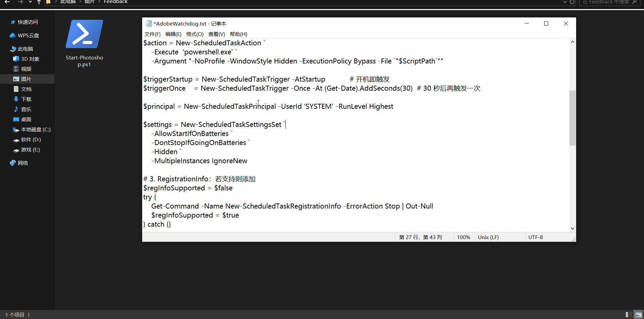
Task: Click 此电脑 in the address breadcrumb
Action: click(x=68, y=2)
